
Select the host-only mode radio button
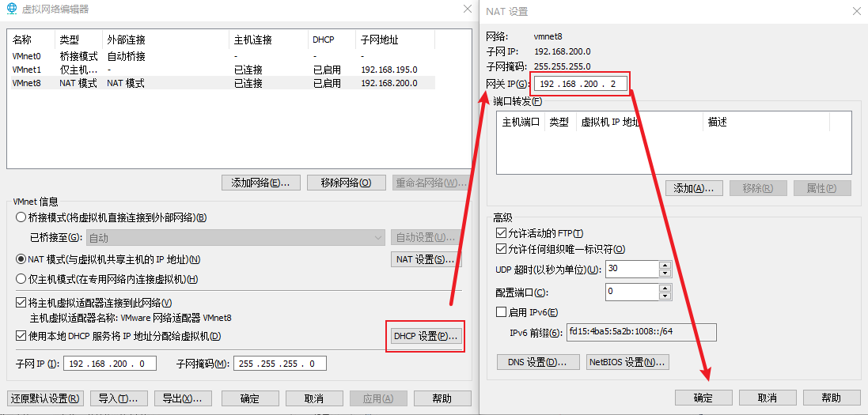click(21, 279)
